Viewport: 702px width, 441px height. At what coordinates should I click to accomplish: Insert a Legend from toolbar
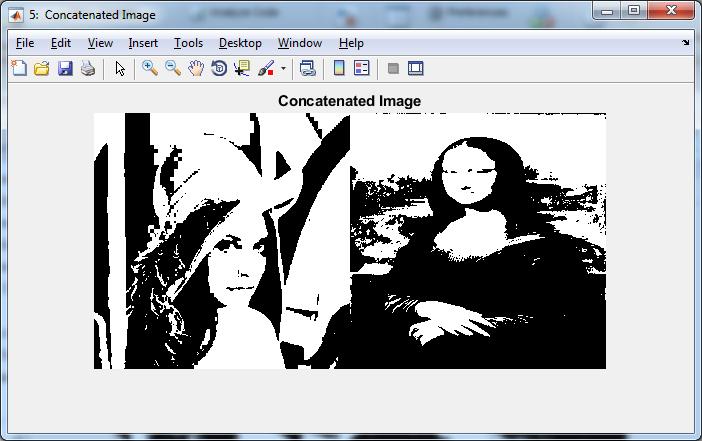click(x=361, y=69)
